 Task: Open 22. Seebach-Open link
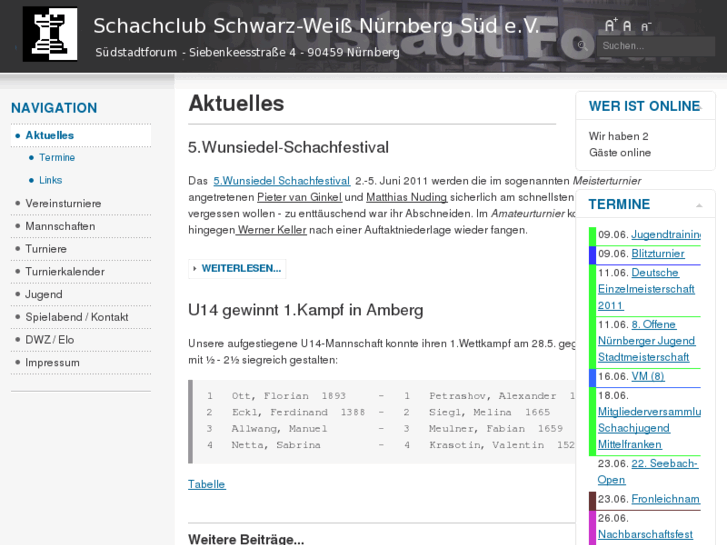click(x=647, y=472)
